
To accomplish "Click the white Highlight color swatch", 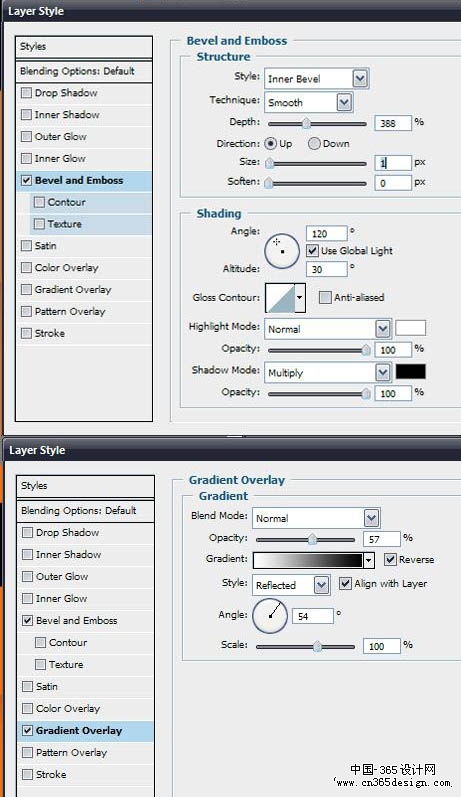I will pyautogui.click(x=411, y=328).
